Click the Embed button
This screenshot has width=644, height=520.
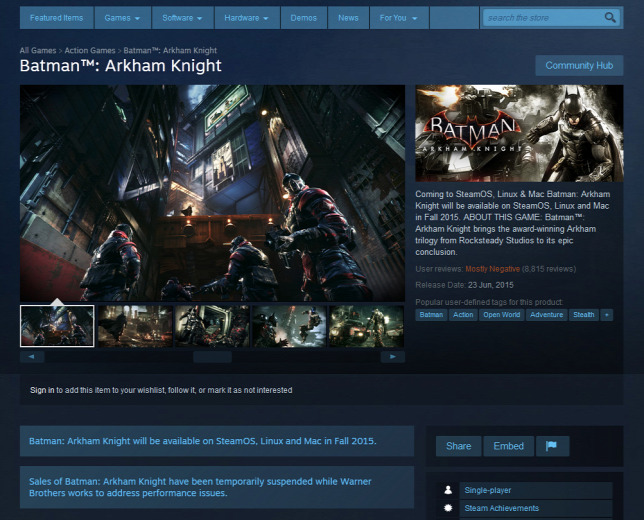point(508,446)
